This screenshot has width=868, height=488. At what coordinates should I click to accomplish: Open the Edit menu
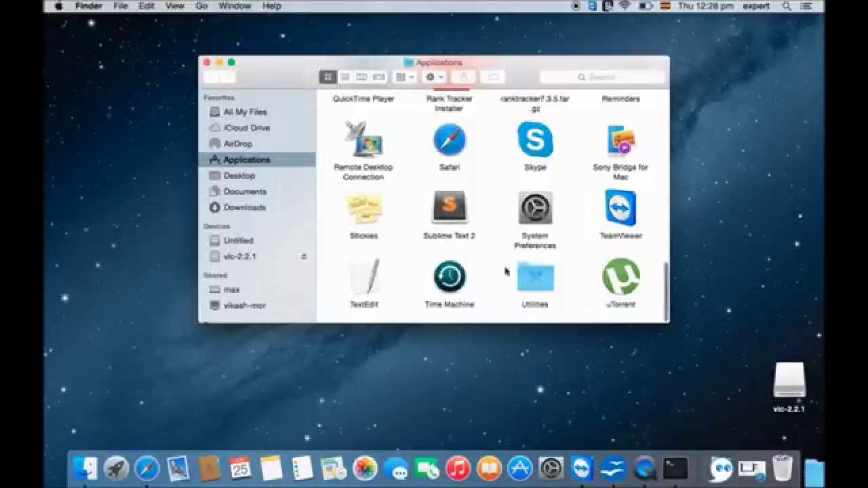(x=146, y=6)
